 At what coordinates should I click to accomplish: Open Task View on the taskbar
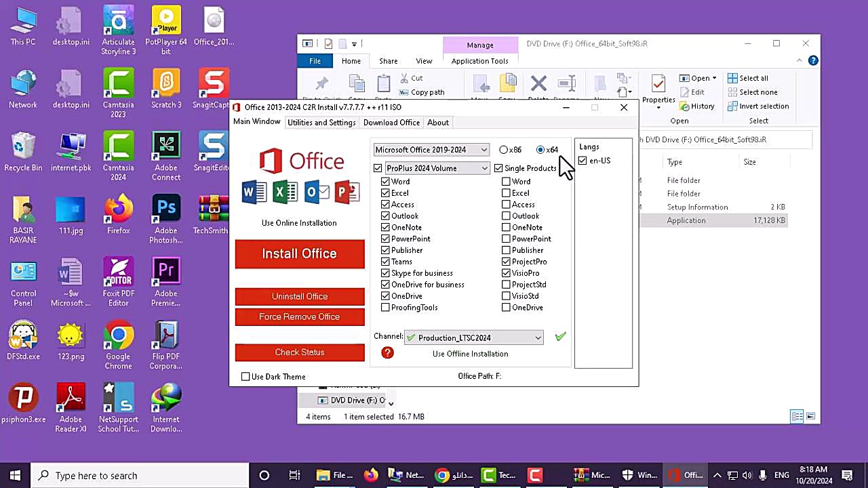[294, 475]
